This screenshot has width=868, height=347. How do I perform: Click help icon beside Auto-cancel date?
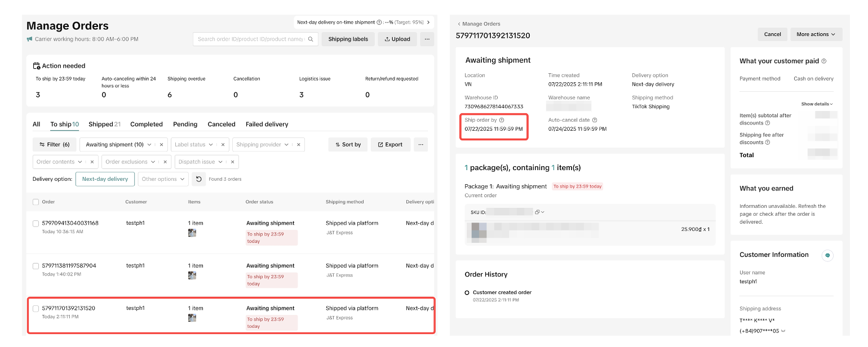pos(595,120)
